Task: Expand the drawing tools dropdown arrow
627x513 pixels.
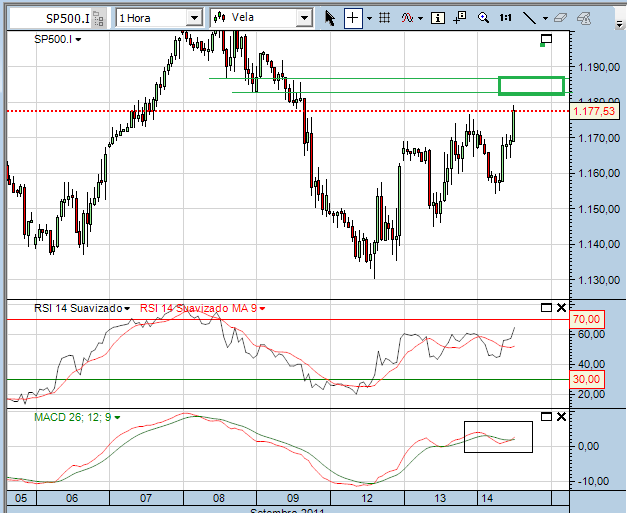Action: coord(545,18)
